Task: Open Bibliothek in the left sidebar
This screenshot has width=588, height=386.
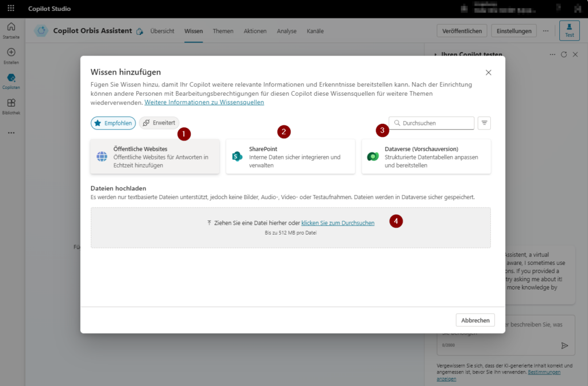Action: tap(11, 106)
